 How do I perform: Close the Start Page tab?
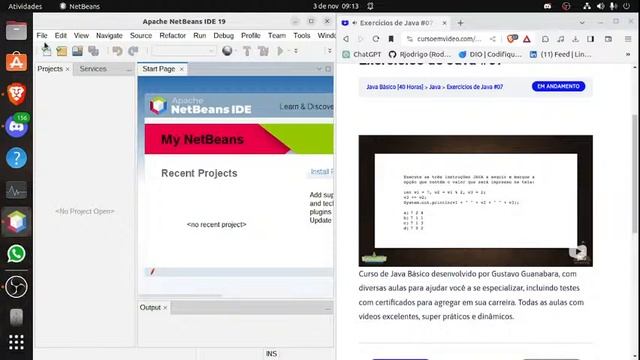pos(182,69)
